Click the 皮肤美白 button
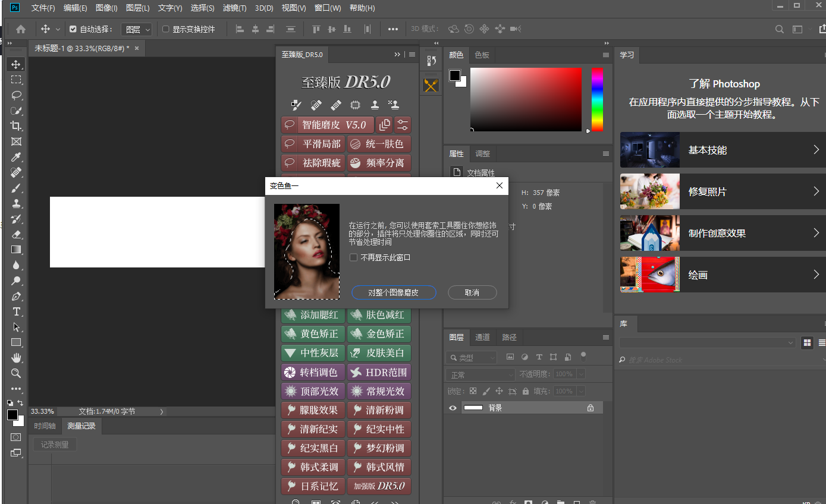826x504 pixels. click(x=379, y=353)
